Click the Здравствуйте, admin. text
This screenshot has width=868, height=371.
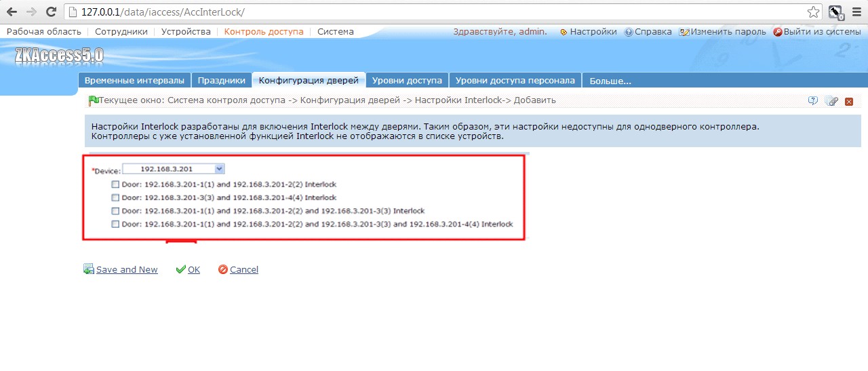pyautogui.click(x=500, y=32)
